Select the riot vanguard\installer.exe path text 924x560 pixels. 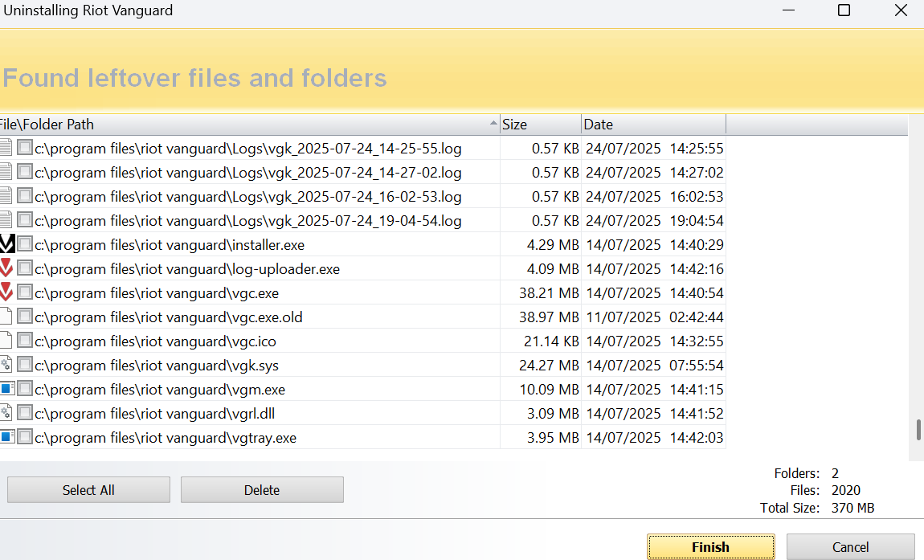(x=170, y=245)
